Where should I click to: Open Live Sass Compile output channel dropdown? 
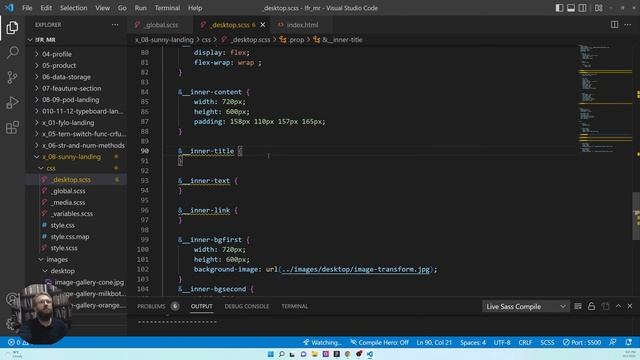click(526, 307)
